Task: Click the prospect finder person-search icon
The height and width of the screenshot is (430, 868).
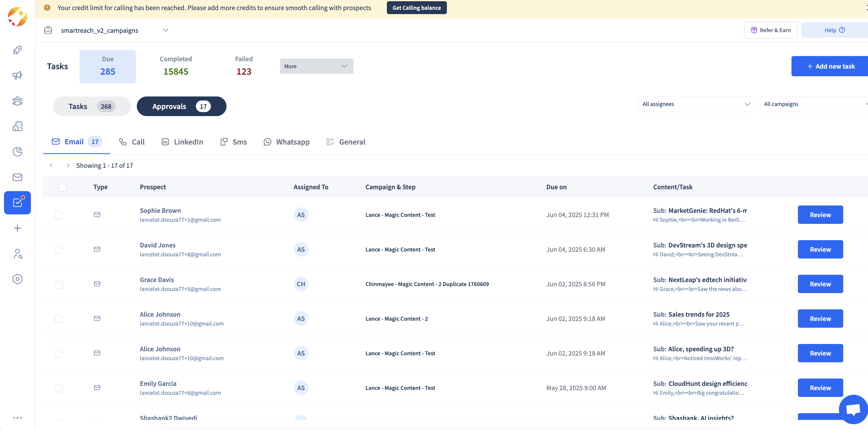Action: (17, 254)
